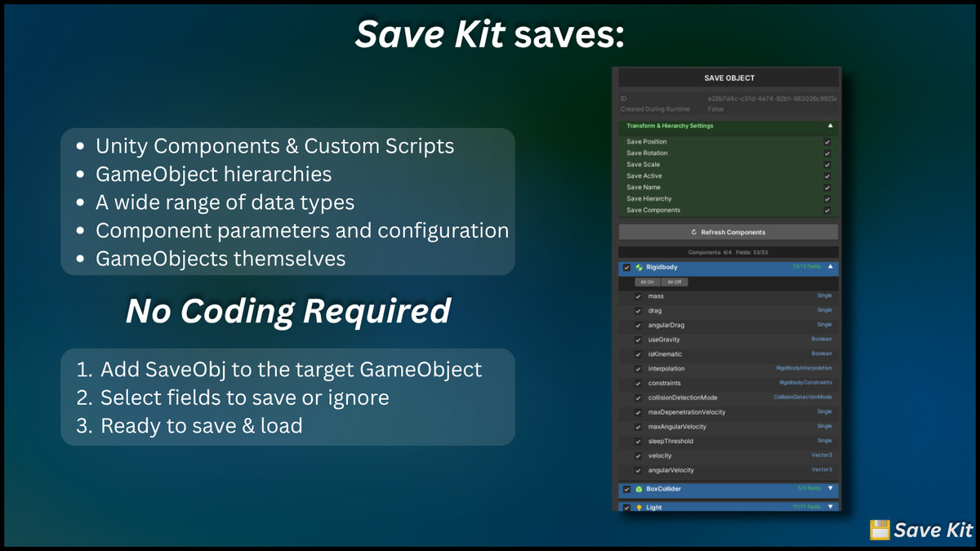Click the Rigidbody component icon
The height and width of the screenshot is (551, 980).
coord(639,267)
